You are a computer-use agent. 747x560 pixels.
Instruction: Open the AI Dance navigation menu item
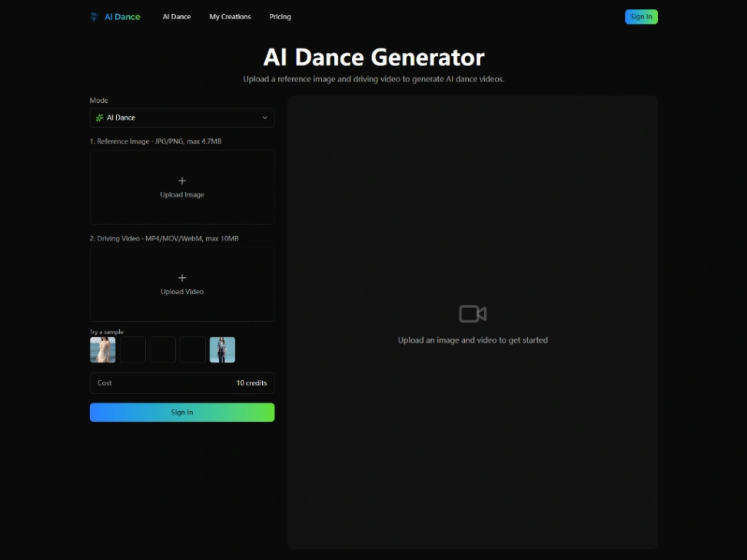point(177,17)
